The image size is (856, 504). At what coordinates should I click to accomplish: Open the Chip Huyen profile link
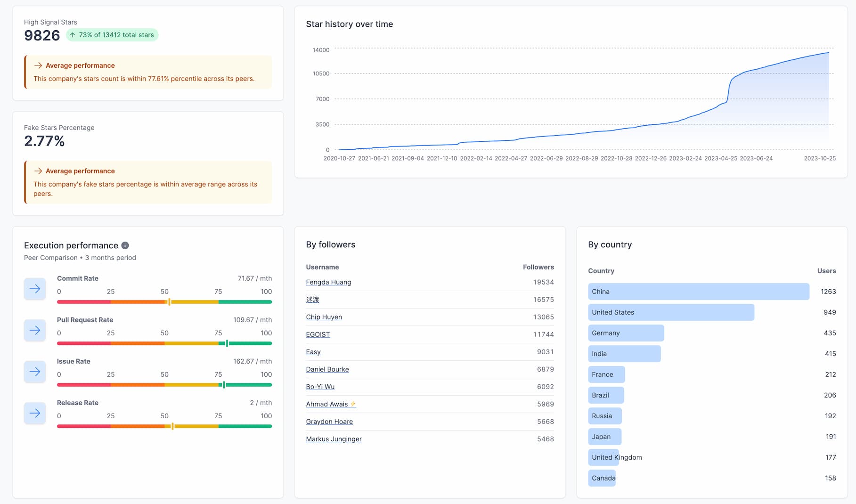point(324,317)
